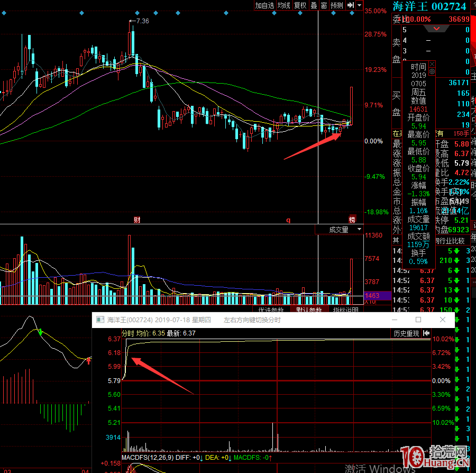This screenshot has width=476, height=473.
Task: Expand the red chevron in sell order panel
Action: pyautogui.click(x=436, y=29)
